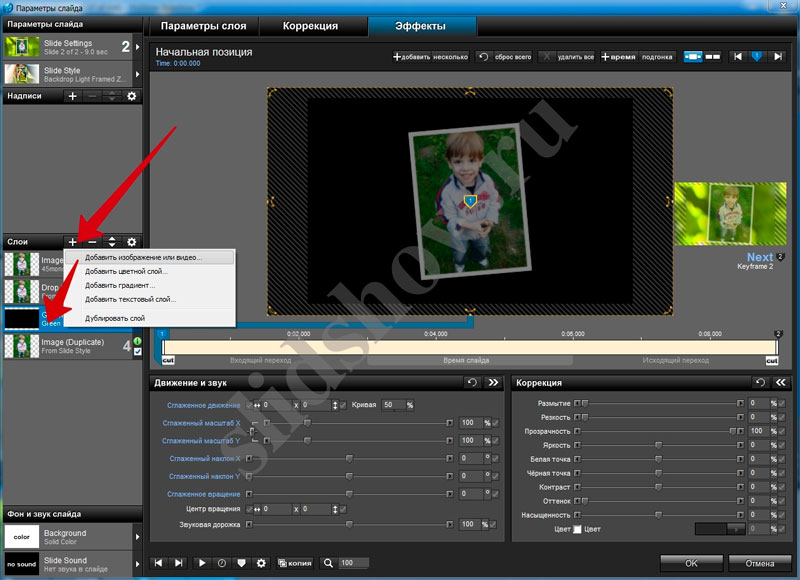800x580 pixels.
Task: Toggle Сглаженный масштаб X checkbox
Action: click(x=495, y=423)
